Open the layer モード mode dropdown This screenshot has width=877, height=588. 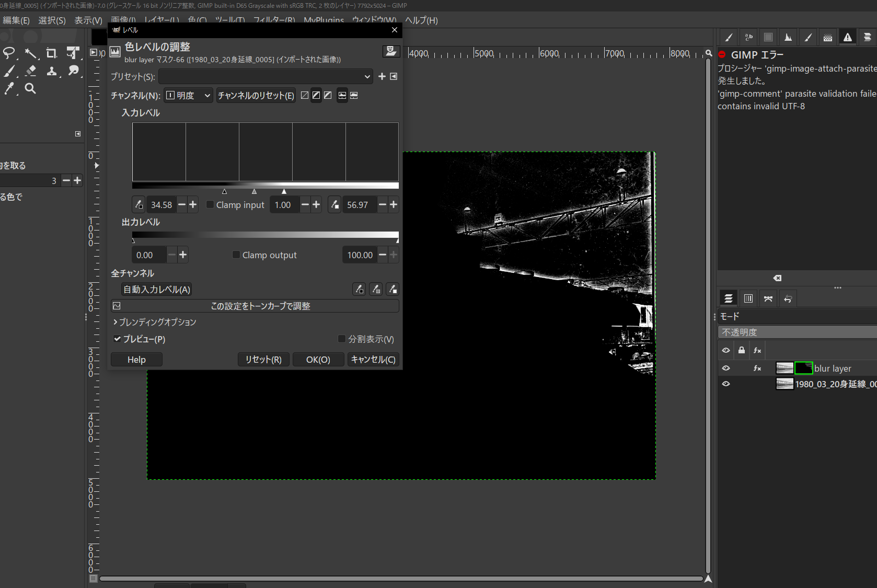click(797, 317)
